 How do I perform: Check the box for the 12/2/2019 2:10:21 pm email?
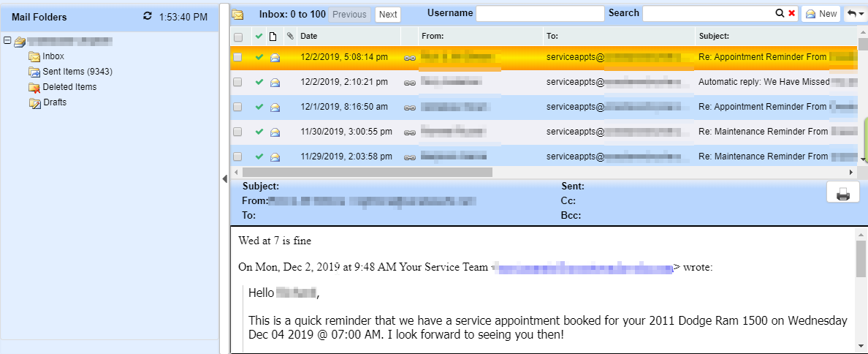click(237, 82)
